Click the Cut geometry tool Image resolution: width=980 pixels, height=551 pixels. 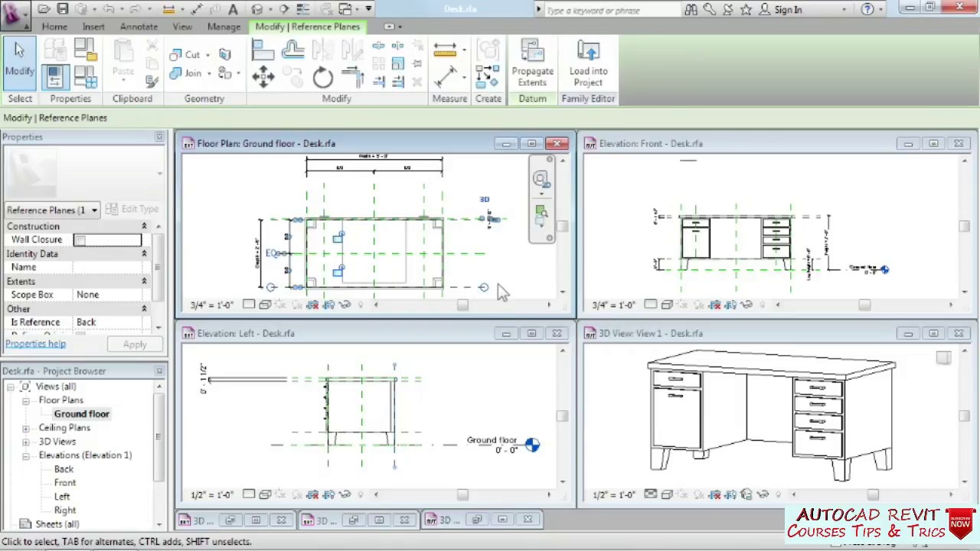tap(185, 54)
